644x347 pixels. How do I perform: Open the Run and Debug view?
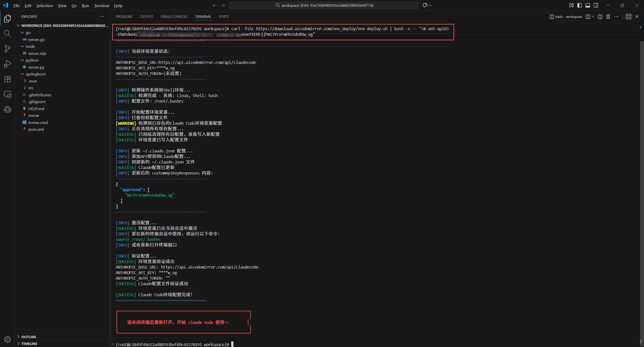pyautogui.click(x=7, y=64)
